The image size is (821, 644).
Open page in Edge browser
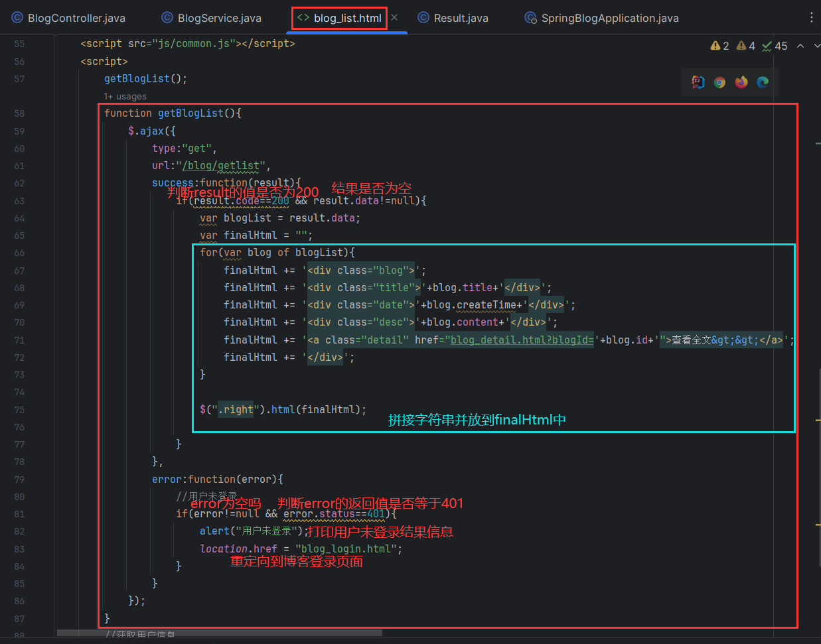pyautogui.click(x=763, y=82)
